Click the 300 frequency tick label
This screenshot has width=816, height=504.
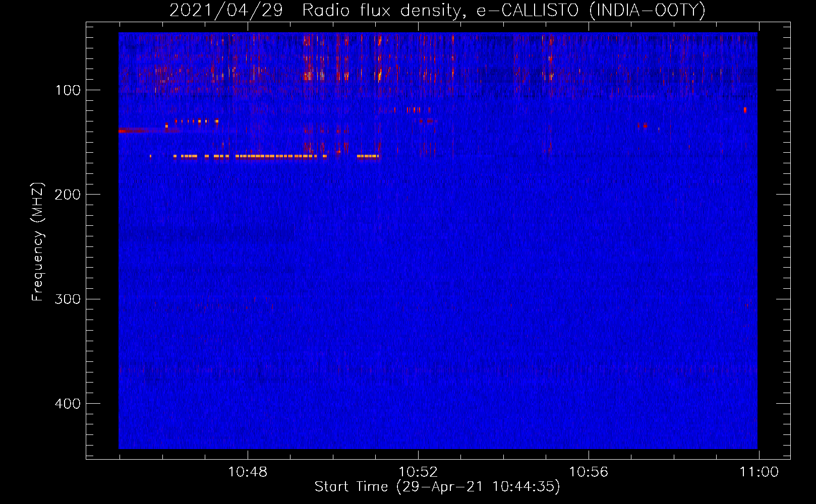tap(68, 299)
